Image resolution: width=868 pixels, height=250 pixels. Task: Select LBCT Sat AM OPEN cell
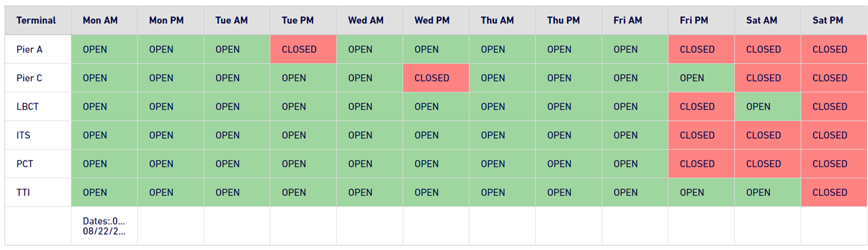coord(768,107)
